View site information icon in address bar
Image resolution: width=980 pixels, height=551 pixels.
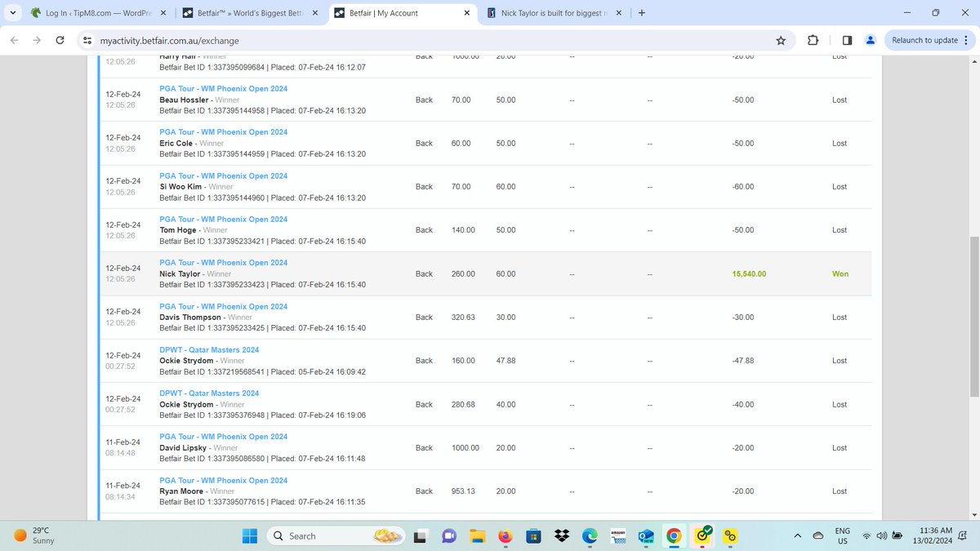[87, 40]
